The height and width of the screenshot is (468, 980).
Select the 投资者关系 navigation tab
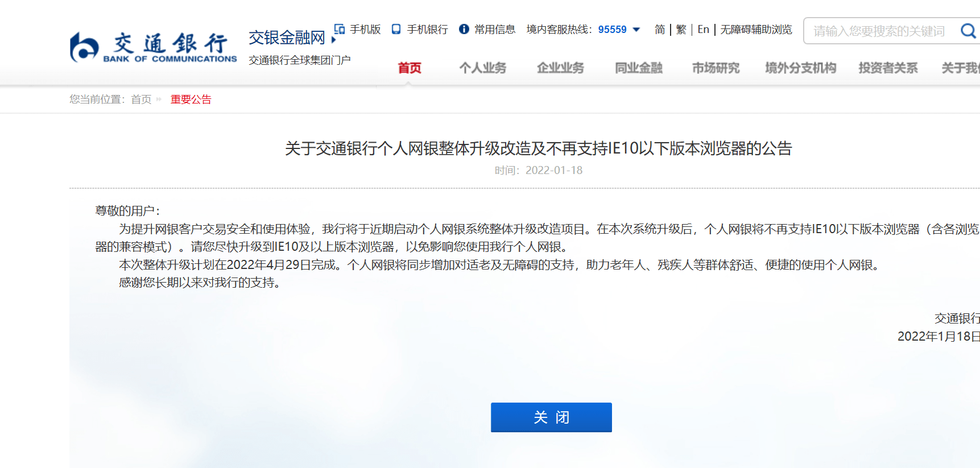click(x=888, y=68)
